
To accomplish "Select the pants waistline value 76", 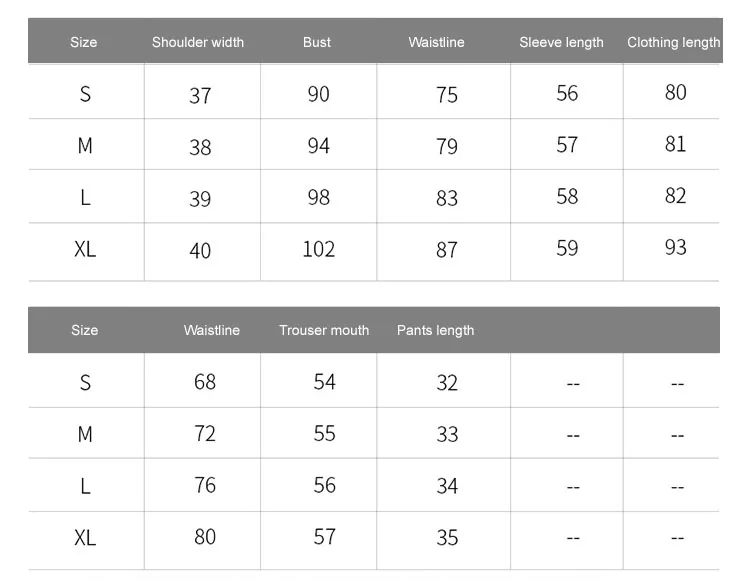I will tap(205, 485).
